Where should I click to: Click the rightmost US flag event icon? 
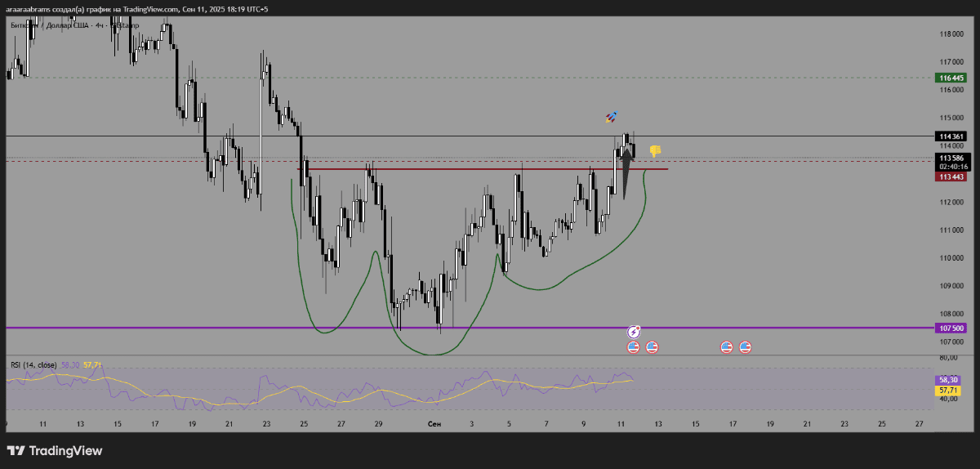[745, 347]
